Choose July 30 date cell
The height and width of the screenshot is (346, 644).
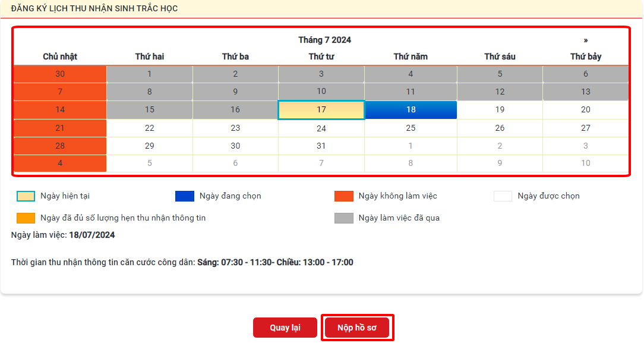point(235,146)
